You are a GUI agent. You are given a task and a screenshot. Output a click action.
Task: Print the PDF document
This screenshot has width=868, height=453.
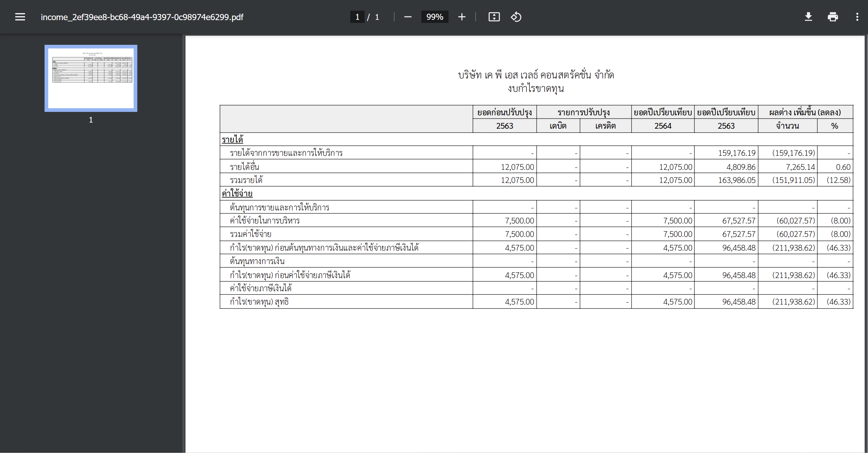(833, 17)
